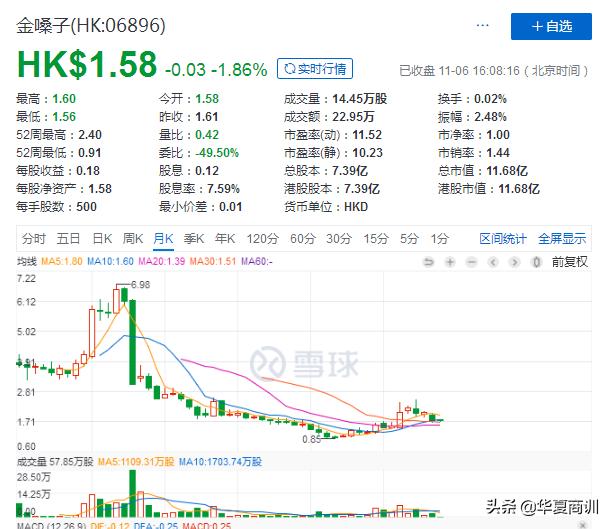This screenshot has width=613, height=529.
Task: Click the 总股本 7.39亿 value
Action: coord(350,171)
